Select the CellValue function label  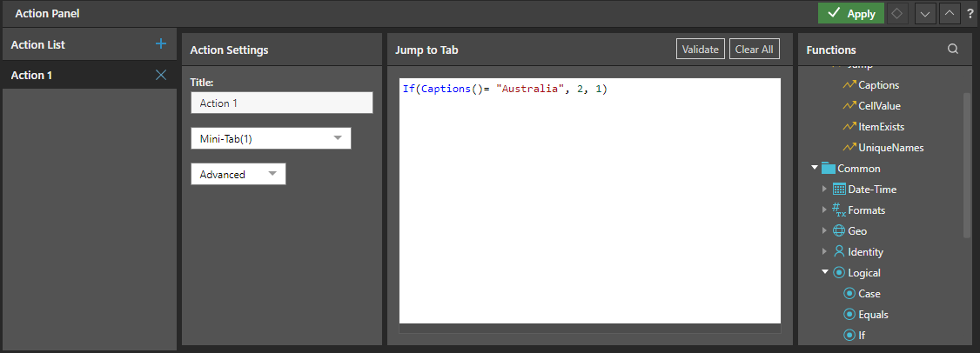click(x=879, y=105)
